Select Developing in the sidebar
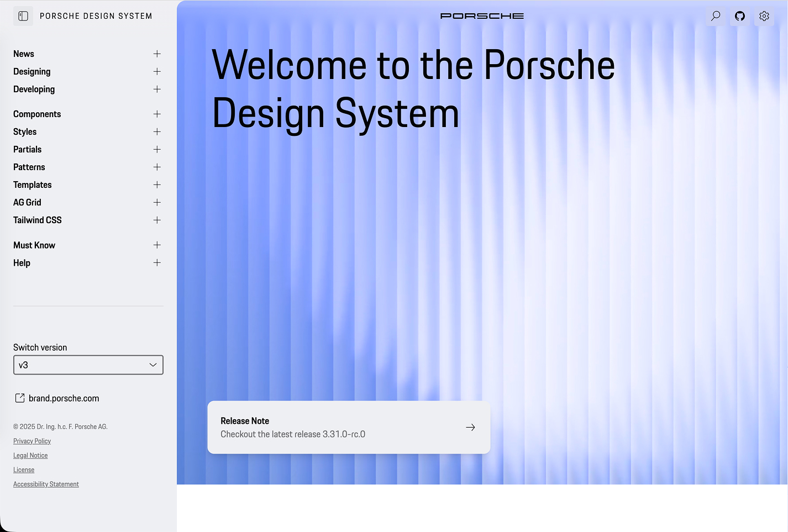 [34, 89]
